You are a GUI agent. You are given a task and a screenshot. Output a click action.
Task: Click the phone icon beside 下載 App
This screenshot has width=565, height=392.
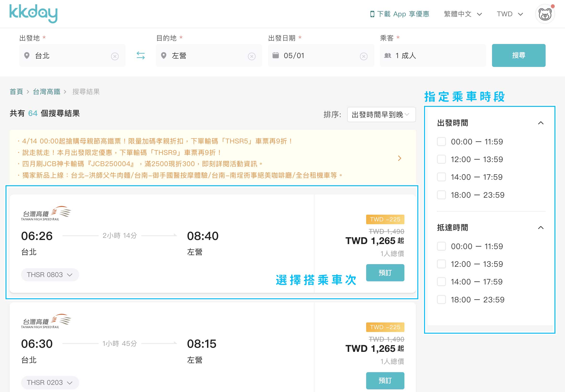(x=372, y=14)
